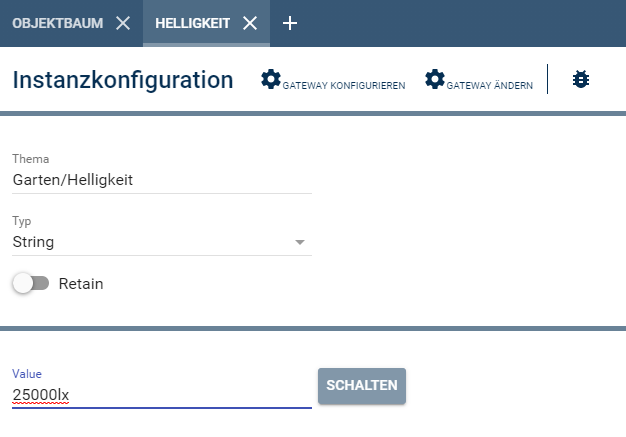Open the debug bug icon
Viewport: 626px width, 437px height.
pos(581,80)
